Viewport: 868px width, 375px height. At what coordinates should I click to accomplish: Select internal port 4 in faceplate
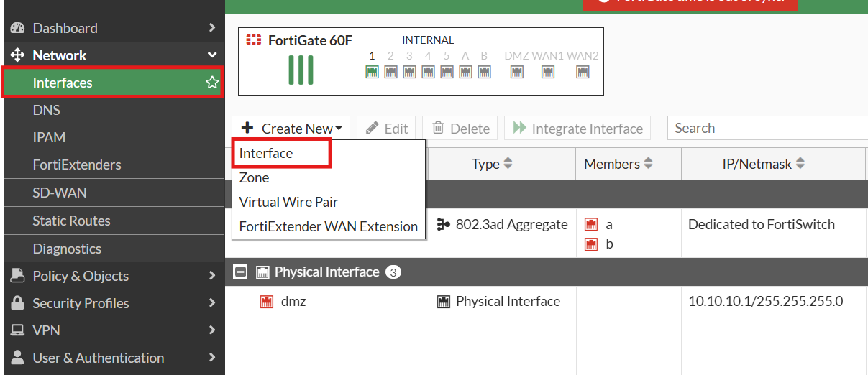[428, 72]
